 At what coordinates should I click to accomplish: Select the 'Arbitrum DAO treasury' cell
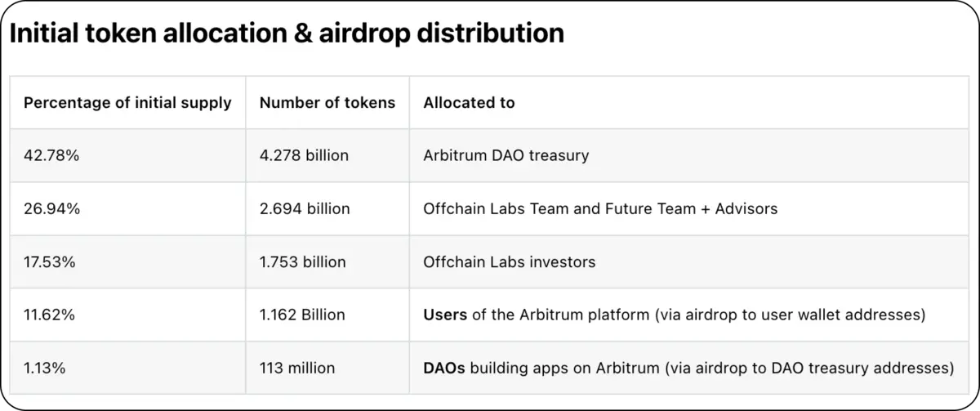(506, 155)
